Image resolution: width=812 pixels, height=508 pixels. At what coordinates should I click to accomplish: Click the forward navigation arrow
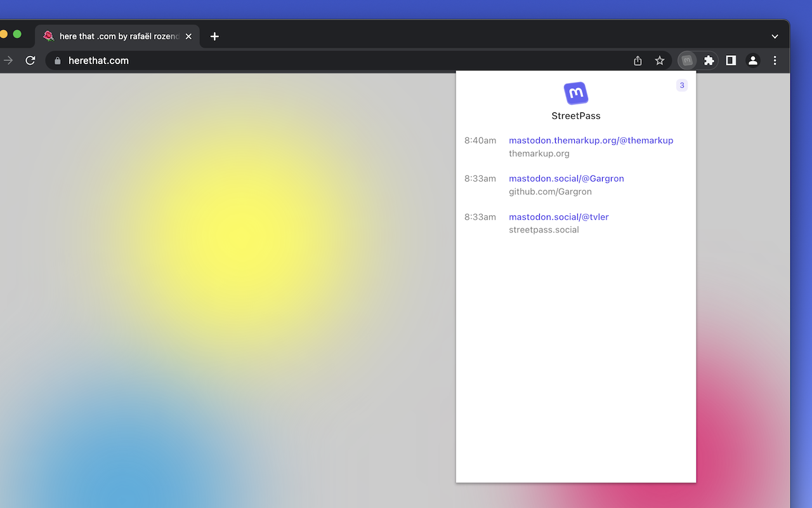[x=8, y=60]
